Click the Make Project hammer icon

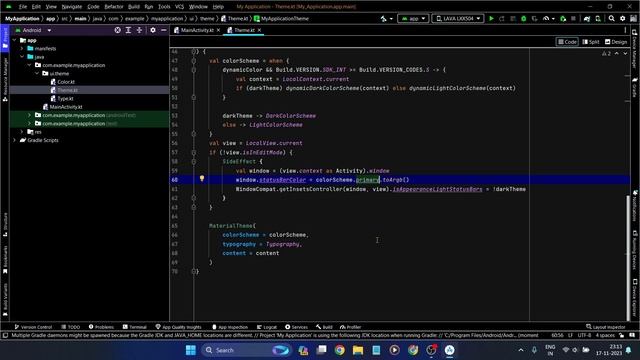(384, 19)
